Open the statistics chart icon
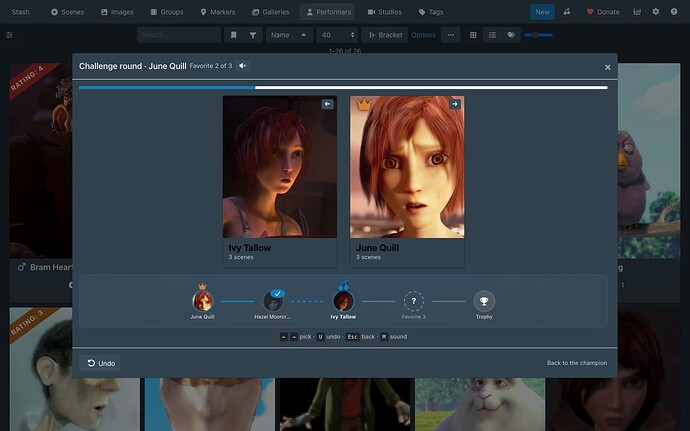The width and height of the screenshot is (690, 431). pos(637,12)
